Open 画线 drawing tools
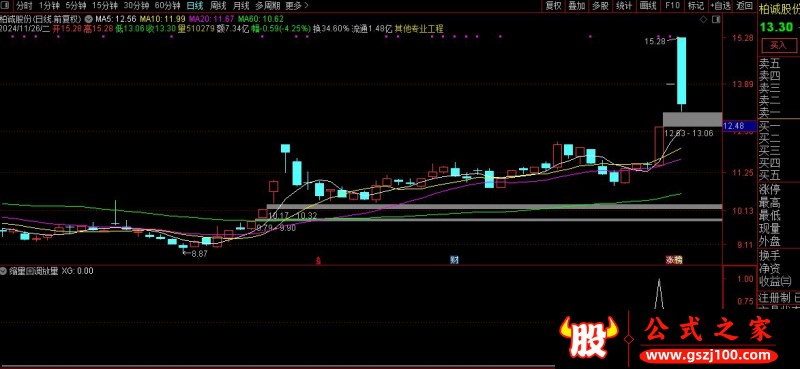 pyautogui.click(x=647, y=6)
